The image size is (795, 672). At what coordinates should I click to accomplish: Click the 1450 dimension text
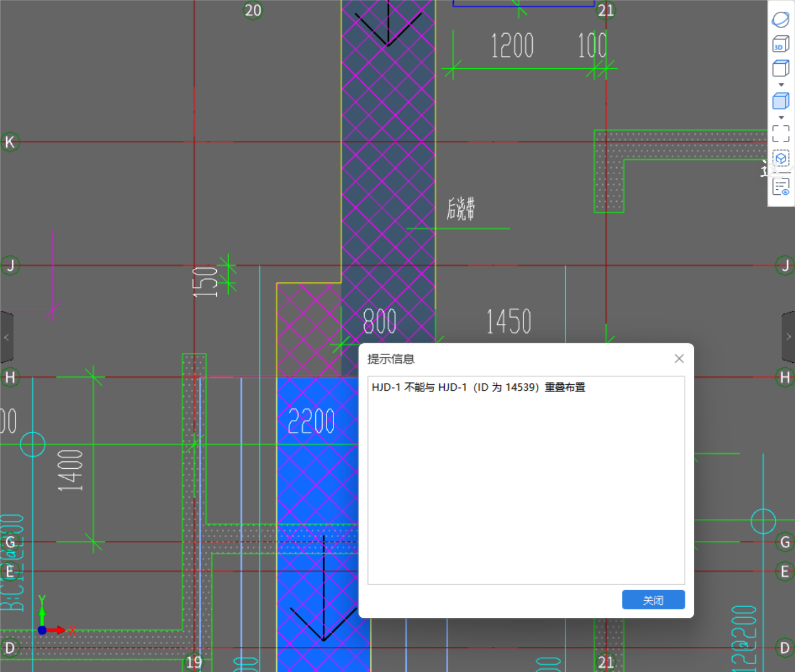click(508, 321)
